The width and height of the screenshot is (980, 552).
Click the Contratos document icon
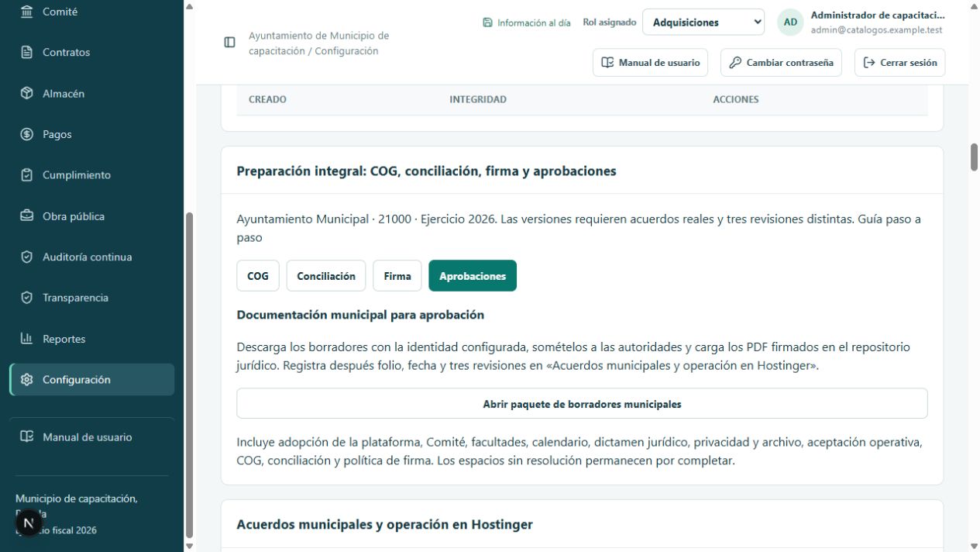pyautogui.click(x=27, y=53)
